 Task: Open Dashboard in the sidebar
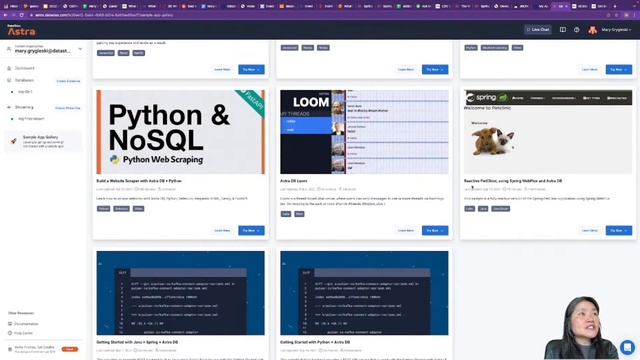coord(24,68)
